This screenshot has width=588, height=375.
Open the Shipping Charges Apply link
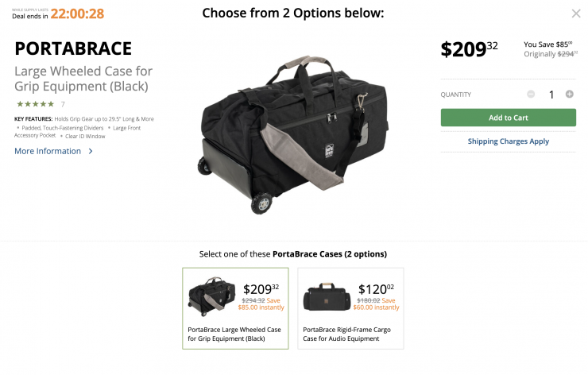point(508,141)
